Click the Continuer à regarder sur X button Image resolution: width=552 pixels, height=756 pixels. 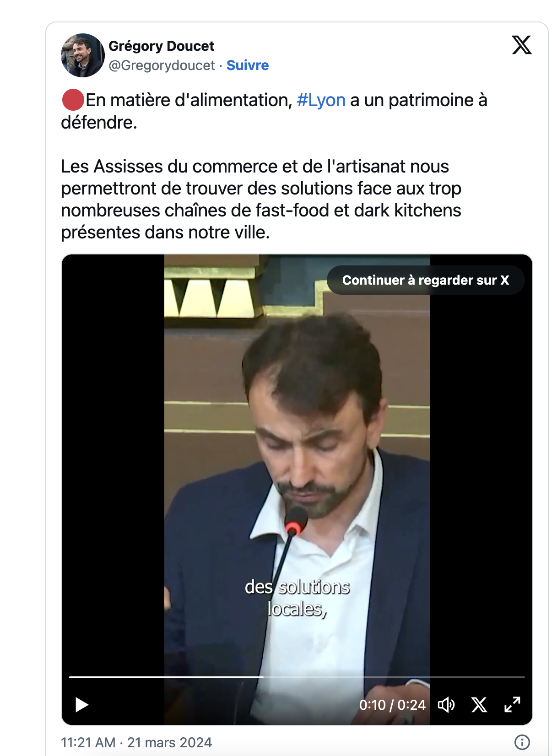point(426,280)
